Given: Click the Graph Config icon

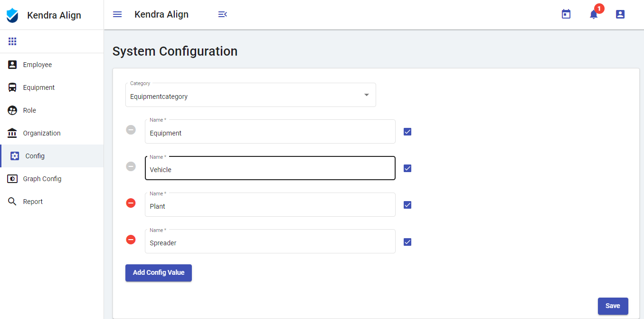Looking at the screenshot, I should 12,179.
